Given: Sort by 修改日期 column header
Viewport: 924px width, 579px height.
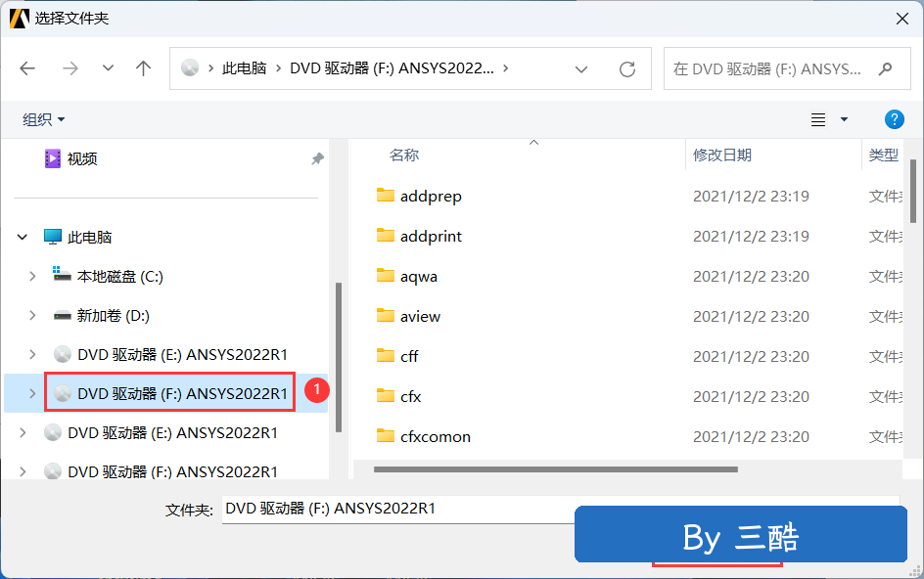Looking at the screenshot, I should click(x=722, y=155).
